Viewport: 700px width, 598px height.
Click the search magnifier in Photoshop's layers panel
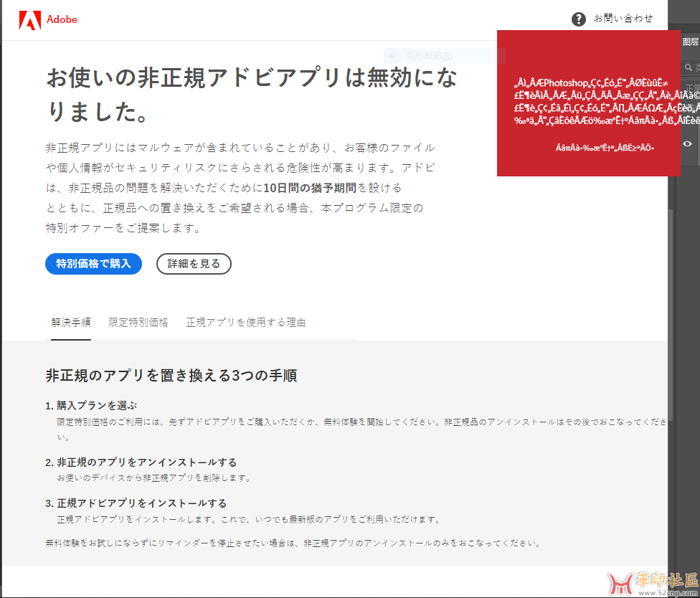click(688, 67)
